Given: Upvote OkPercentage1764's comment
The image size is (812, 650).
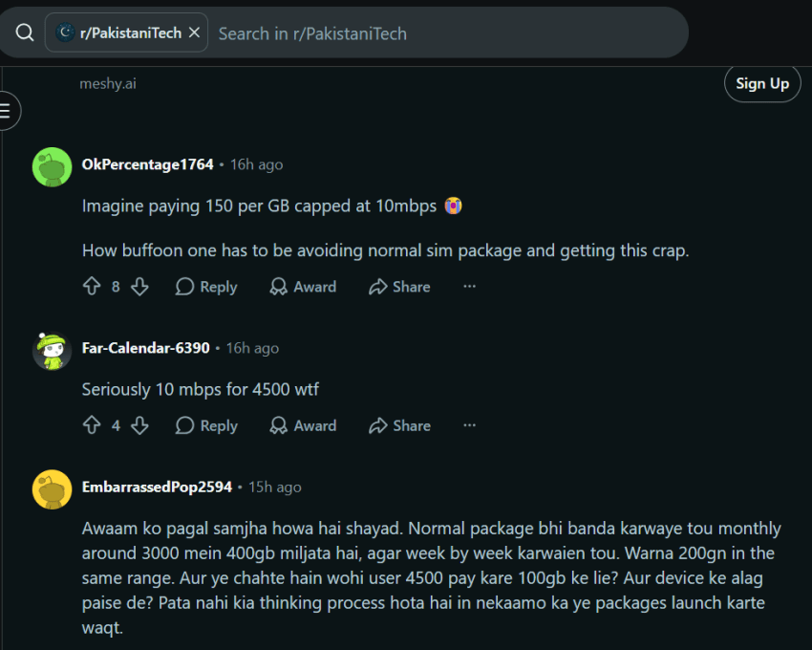Looking at the screenshot, I should pos(92,286).
